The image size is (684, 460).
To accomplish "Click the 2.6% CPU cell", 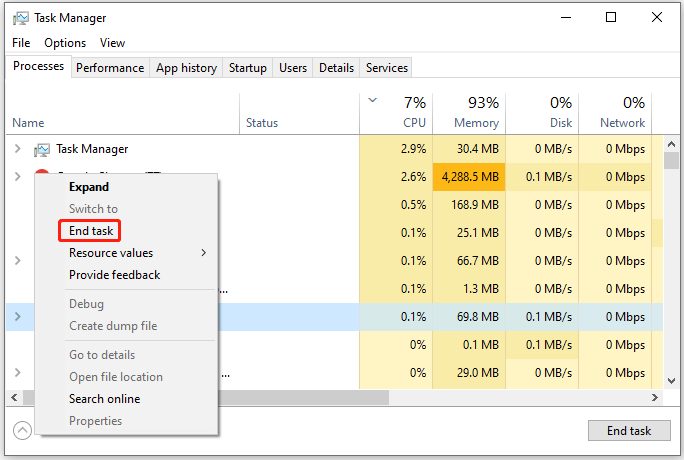I will click(396, 177).
